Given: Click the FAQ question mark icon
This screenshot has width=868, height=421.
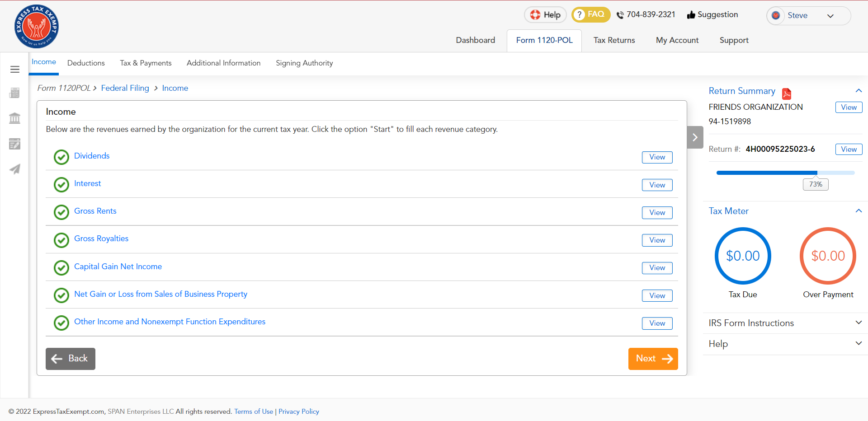Looking at the screenshot, I should coord(580,14).
